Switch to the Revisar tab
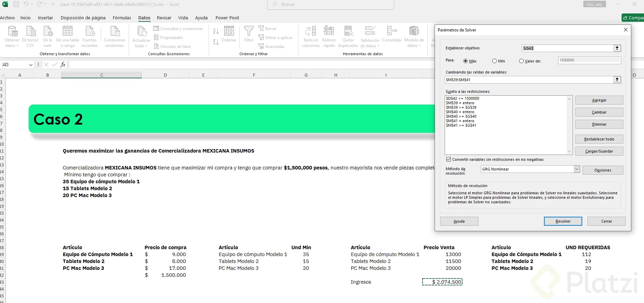 [164, 18]
